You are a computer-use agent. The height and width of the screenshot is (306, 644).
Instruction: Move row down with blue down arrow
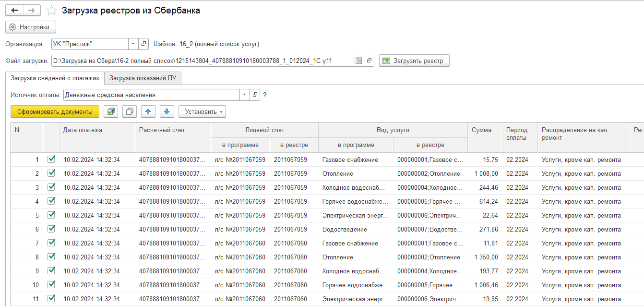[x=167, y=111]
